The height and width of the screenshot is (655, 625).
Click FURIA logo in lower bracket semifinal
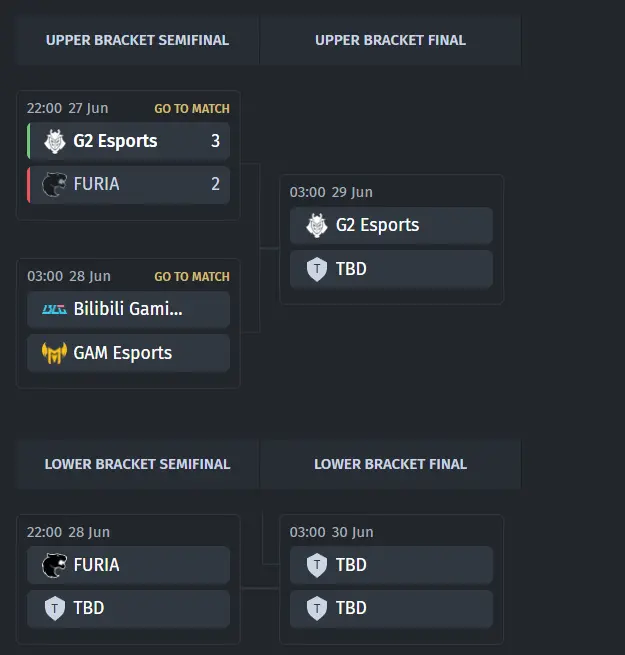pos(54,565)
